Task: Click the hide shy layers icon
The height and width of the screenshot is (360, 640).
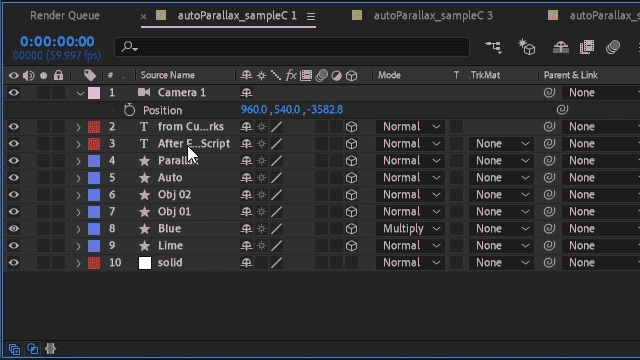Action: tap(561, 47)
